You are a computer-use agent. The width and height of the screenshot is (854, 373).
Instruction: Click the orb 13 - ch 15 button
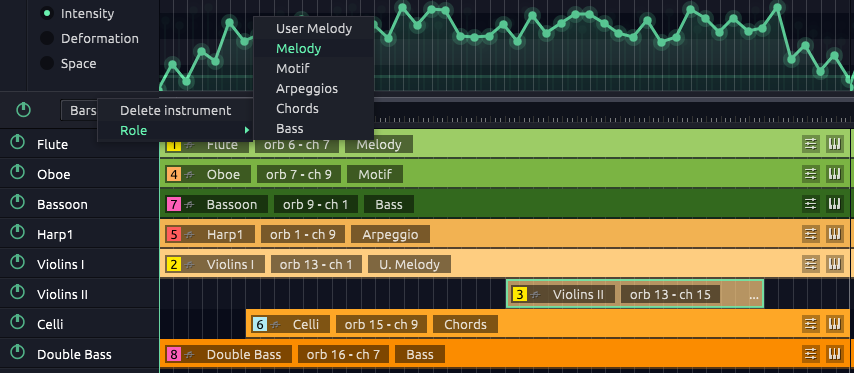click(670, 295)
